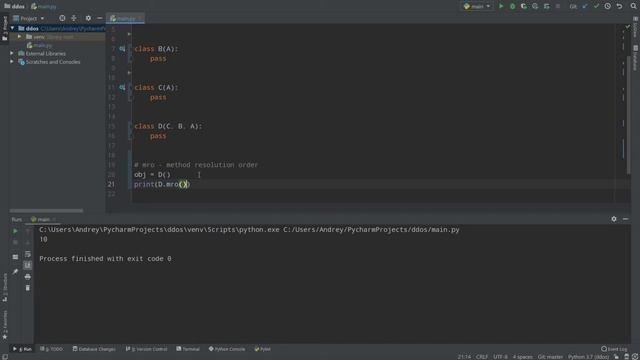
Task: Hide the Project panel with minus icon
Action: coord(100,18)
